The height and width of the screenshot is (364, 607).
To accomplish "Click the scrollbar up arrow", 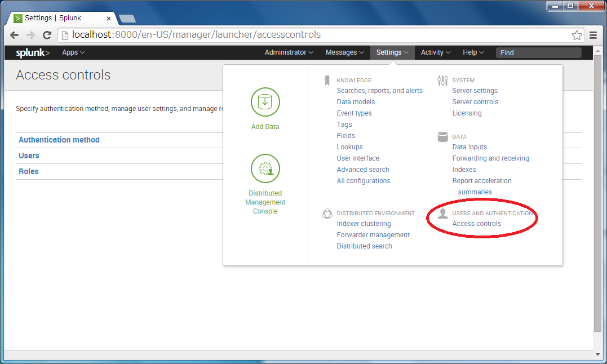I will click(x=597, y=50).
